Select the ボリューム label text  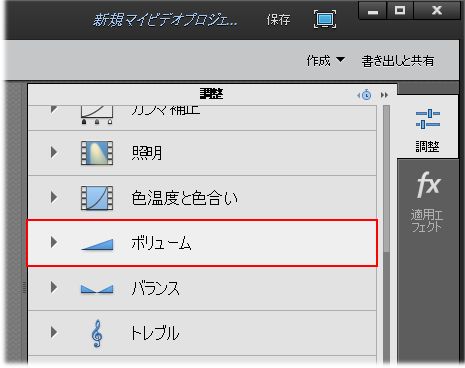point(161,243)
